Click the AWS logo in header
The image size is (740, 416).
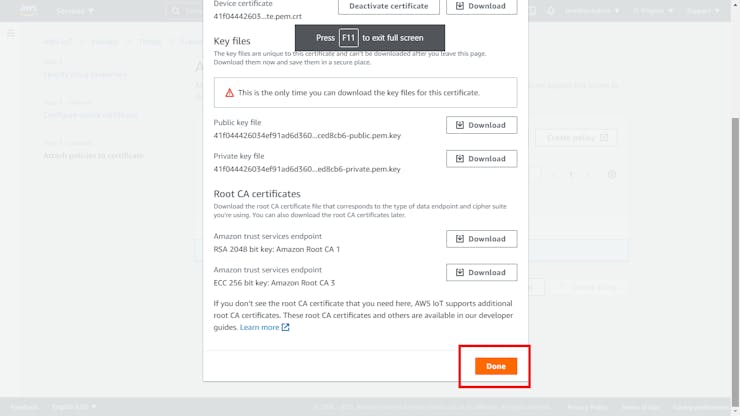pyautogui.click(x=28, y=11)
